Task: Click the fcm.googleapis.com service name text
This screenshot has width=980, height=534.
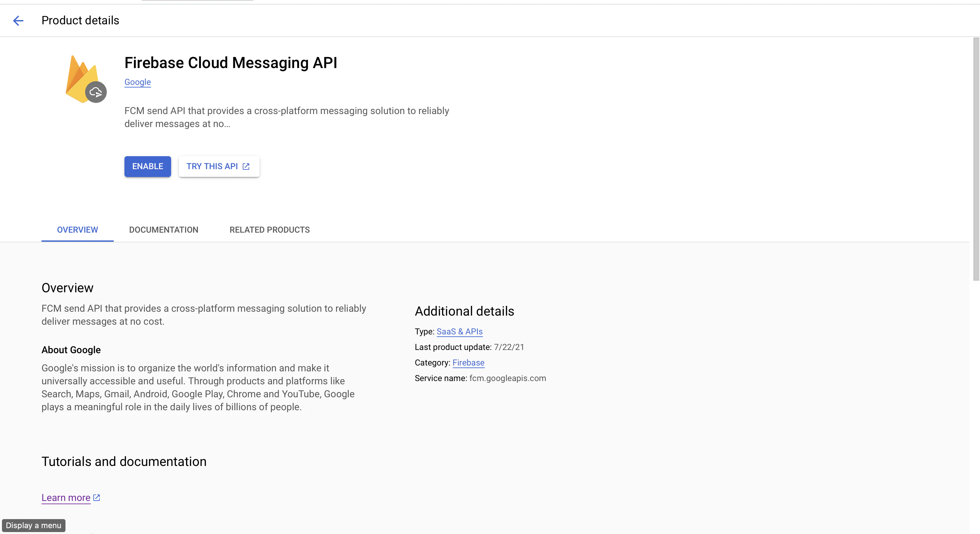Action: pyautogui.click(x=507, y=378)
